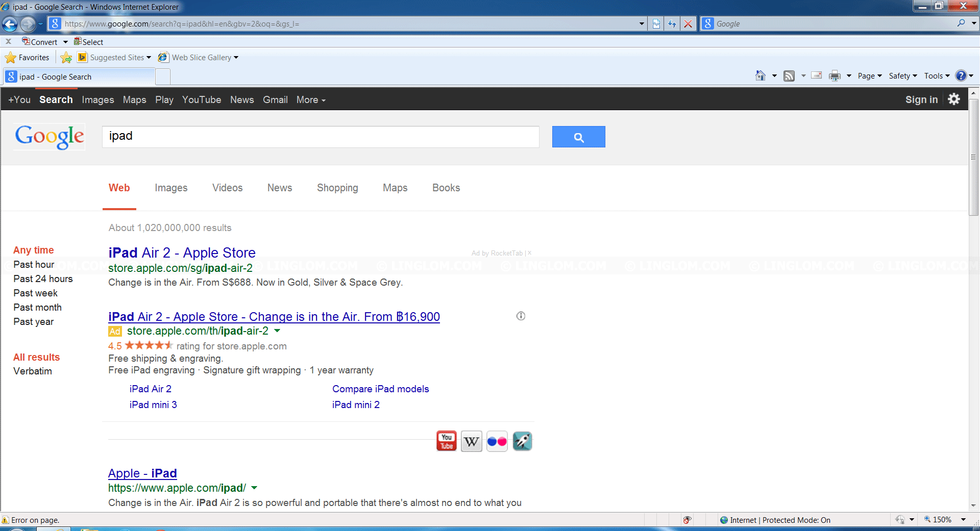Screen dimensions: 980x531
Task: Expand dropdown arrow beside store.apple.com/th/ipad-air-2
Action: coord(277,331)
